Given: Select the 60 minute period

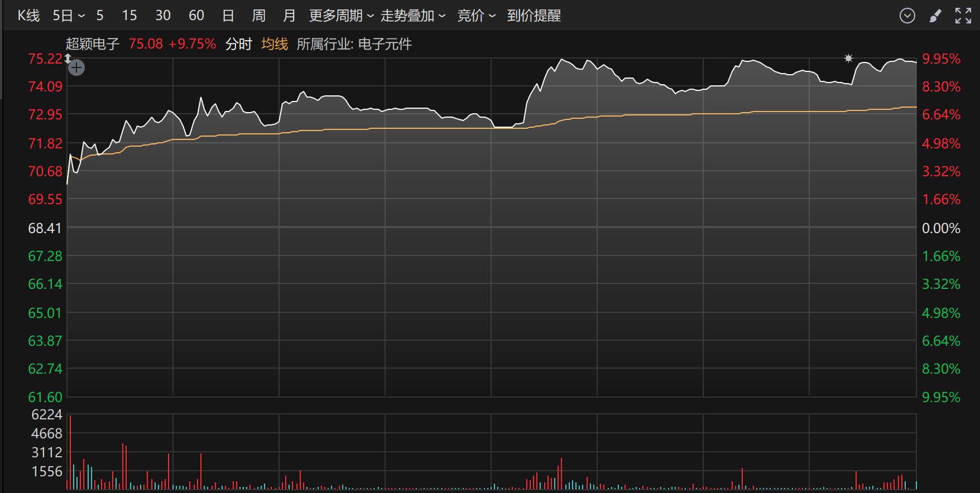Looking at the screenshot, I should click(x=196, y=16).
